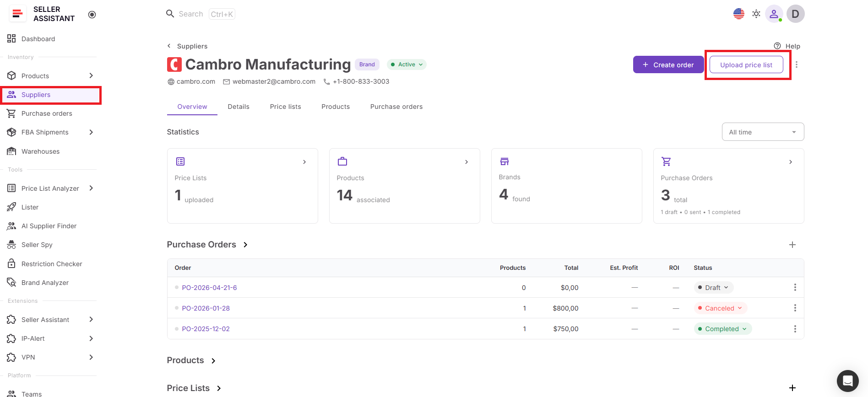Expand FBA Shipments submenu chevron
This screenshot has height=397, width=868.
(91, 132)
